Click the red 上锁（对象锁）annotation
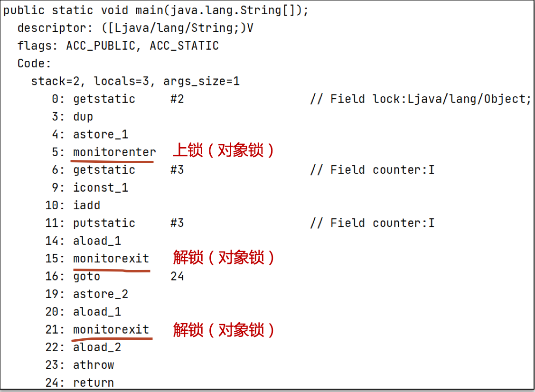Viewport: 535px width, 392px height. tap(223, 151)
